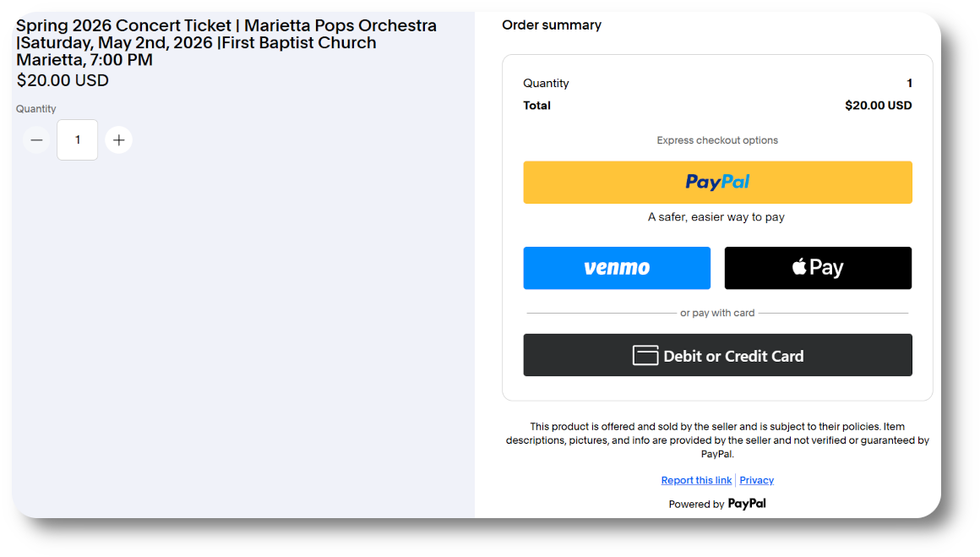Click the Express checkout options label
Image resolution: width=980 pixels, height=557 pixels.
point(716,139)
